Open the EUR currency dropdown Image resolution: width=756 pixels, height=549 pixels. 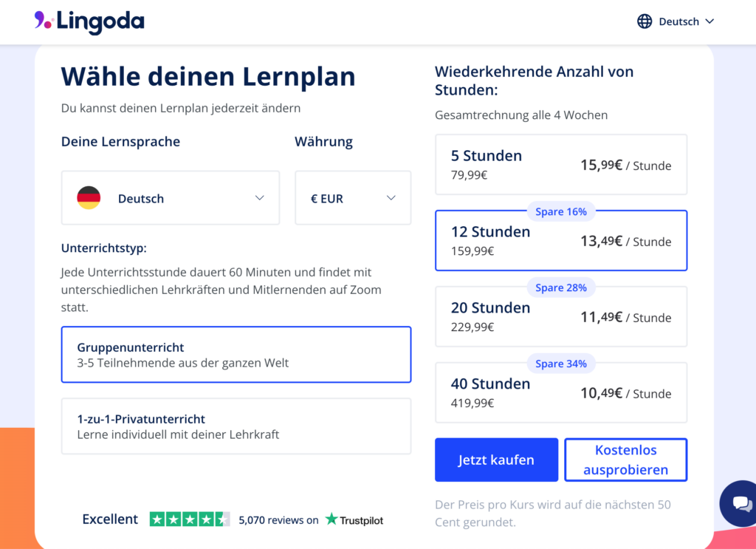[x=391, y=197]
